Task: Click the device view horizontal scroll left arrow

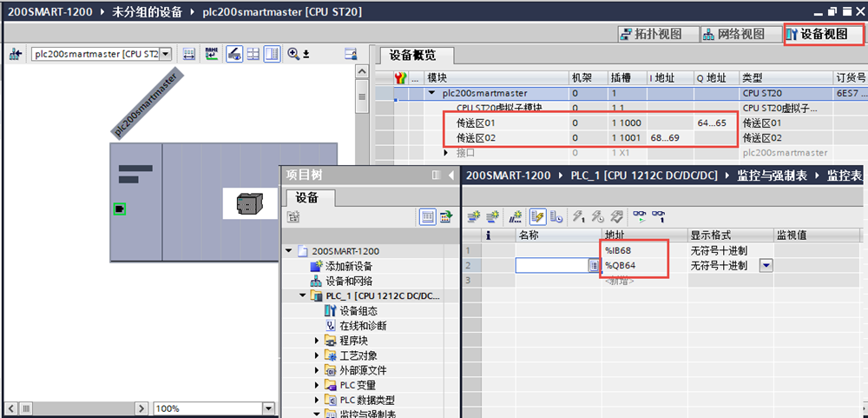Action: pyautogui.click(x=10, y=408)
